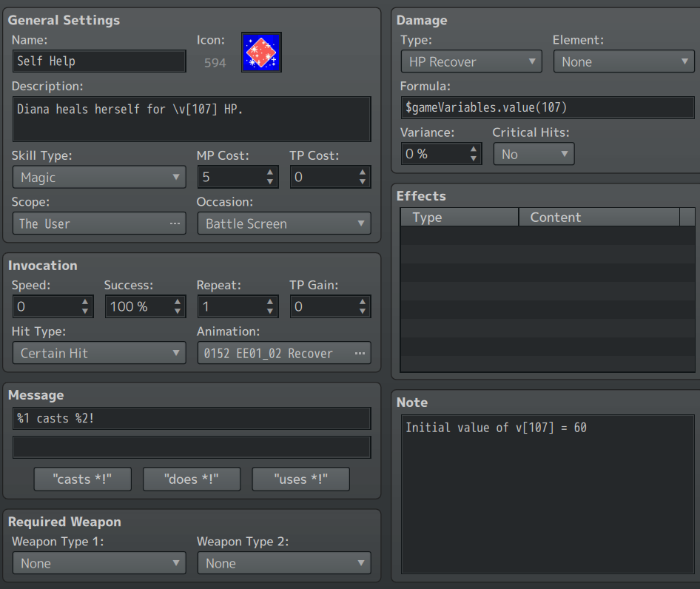Open the Animation selector 0152 EE01_02 Recover
The image size is (700, 589).
pos(284,353)
